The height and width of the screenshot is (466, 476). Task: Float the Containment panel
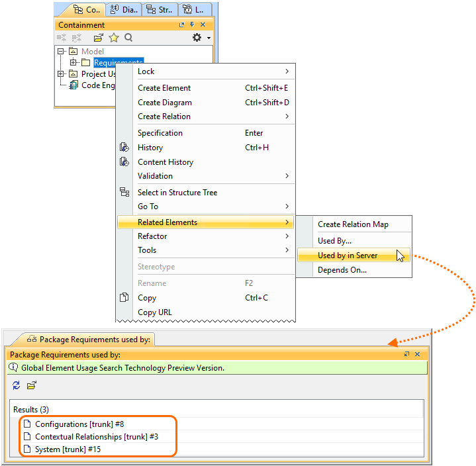181,24
